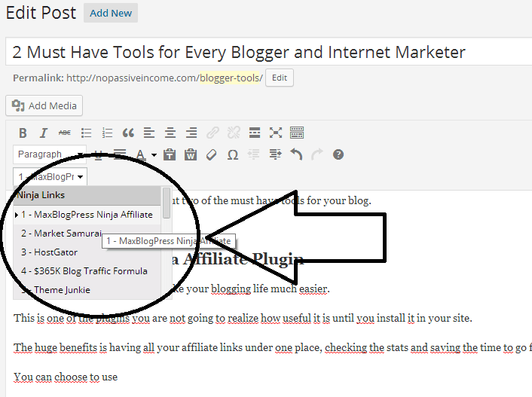The height and width of the screenshot is (397, 532).
Task: Click the Add New post button
Action: [111, 13]
